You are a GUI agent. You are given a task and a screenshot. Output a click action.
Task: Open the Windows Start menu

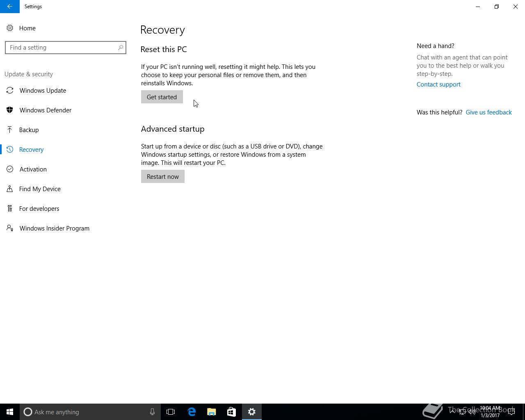pyautogui.click(x=10, y=412)
